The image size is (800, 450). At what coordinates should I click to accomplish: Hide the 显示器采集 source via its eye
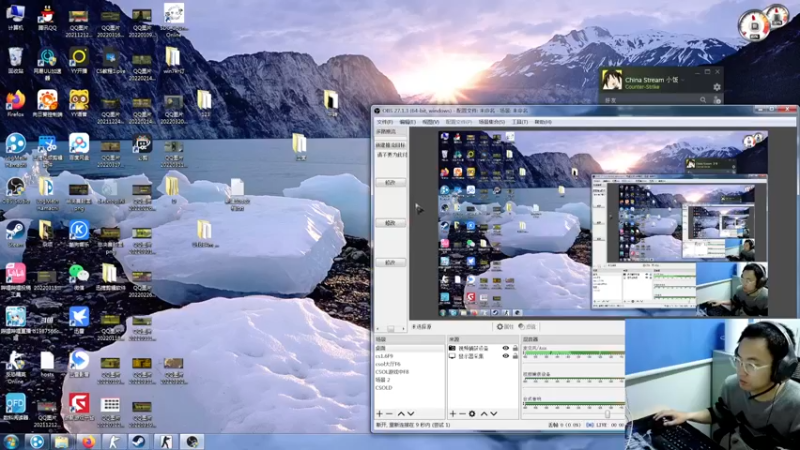coord(506,356)
